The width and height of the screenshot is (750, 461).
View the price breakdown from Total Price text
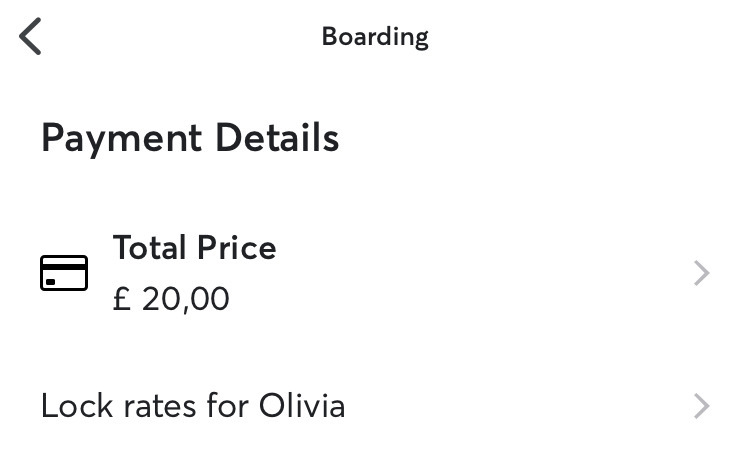point(194,247)
